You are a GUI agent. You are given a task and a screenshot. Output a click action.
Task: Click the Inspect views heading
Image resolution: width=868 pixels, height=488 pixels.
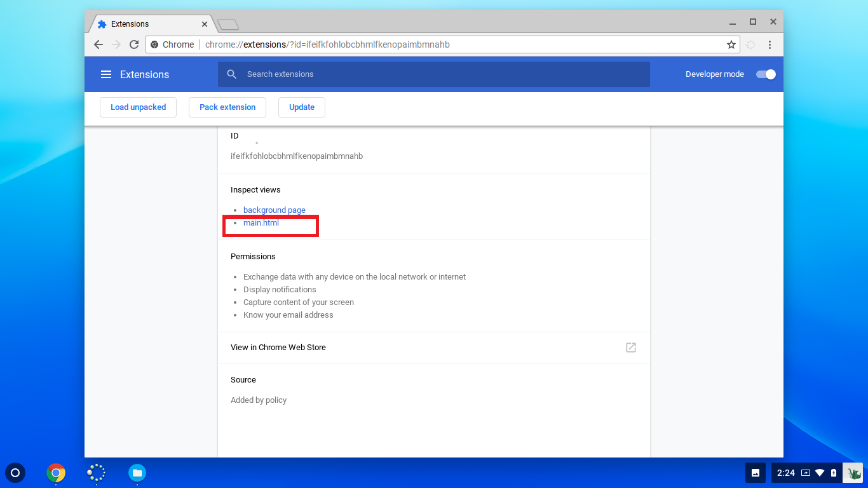click(x=255, y=190)
